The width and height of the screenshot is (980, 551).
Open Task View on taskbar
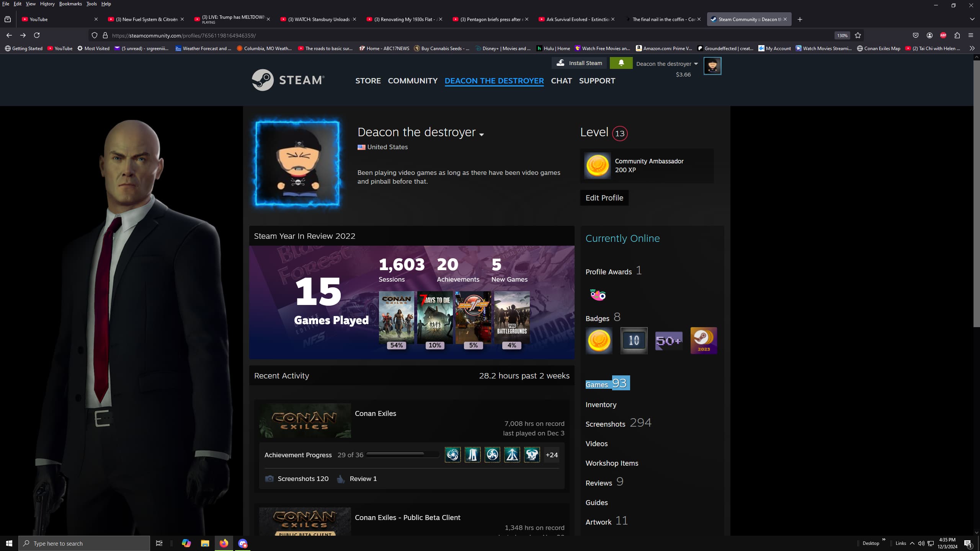(159, 543)
